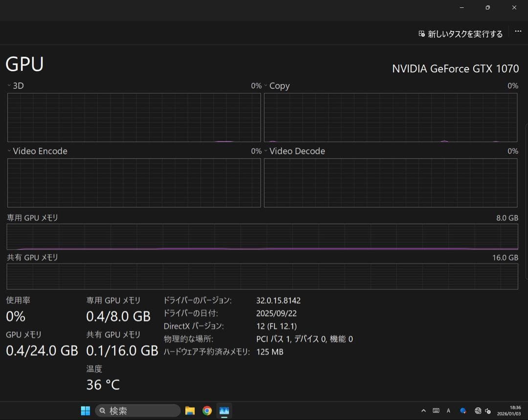The width and height of the screenshot is (528, 420).
Task: Click the touch keyboard icon in system tray
Action: [437, 411]
